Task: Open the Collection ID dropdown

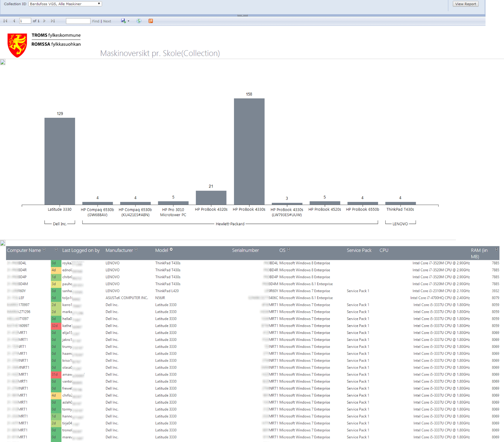Action: tap(99, 3)
